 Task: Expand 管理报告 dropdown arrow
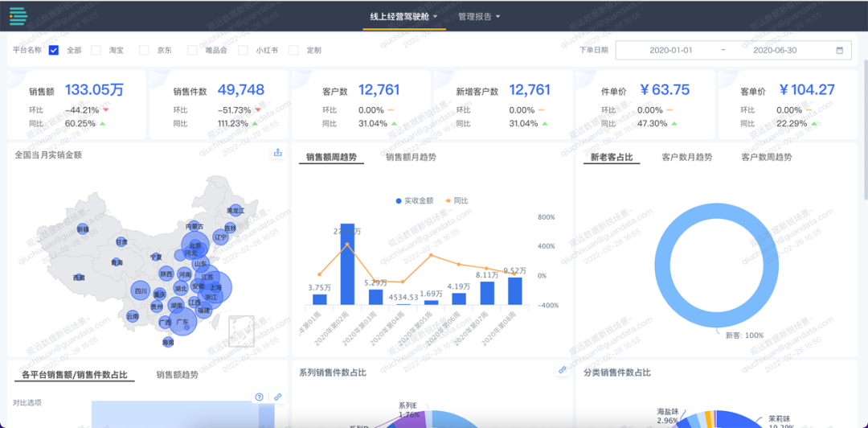coord(497,17)
